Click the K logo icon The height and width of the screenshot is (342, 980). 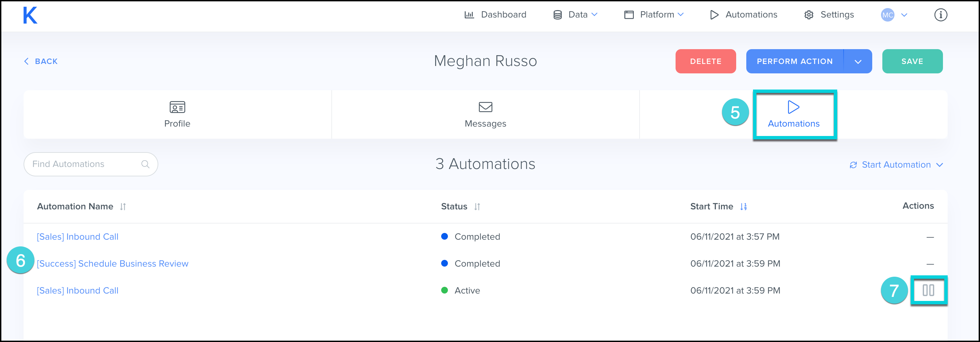pos(30,15)
